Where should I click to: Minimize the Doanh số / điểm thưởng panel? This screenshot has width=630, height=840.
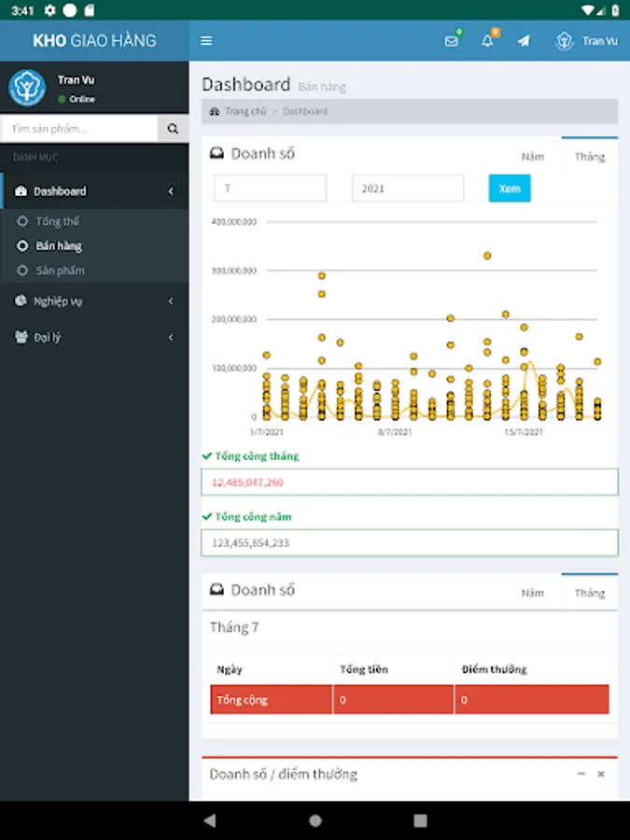(x=581, y=774)
